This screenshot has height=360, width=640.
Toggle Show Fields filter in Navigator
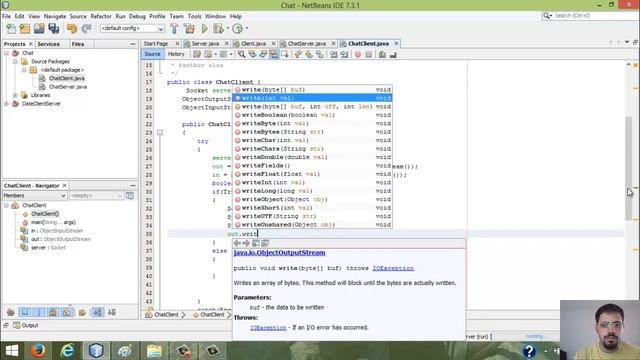25,313
